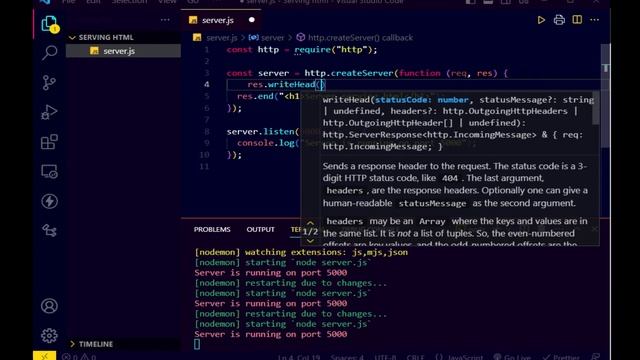The height and width of the screenshot is (360, 640).
Task: Select server.js in the Explorer tree
Action: [x=123, y=51]
